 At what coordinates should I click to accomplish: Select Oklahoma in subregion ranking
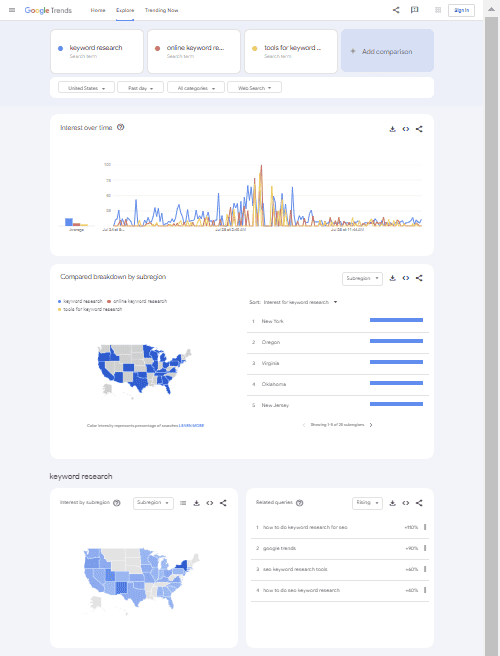coord(338,384)
